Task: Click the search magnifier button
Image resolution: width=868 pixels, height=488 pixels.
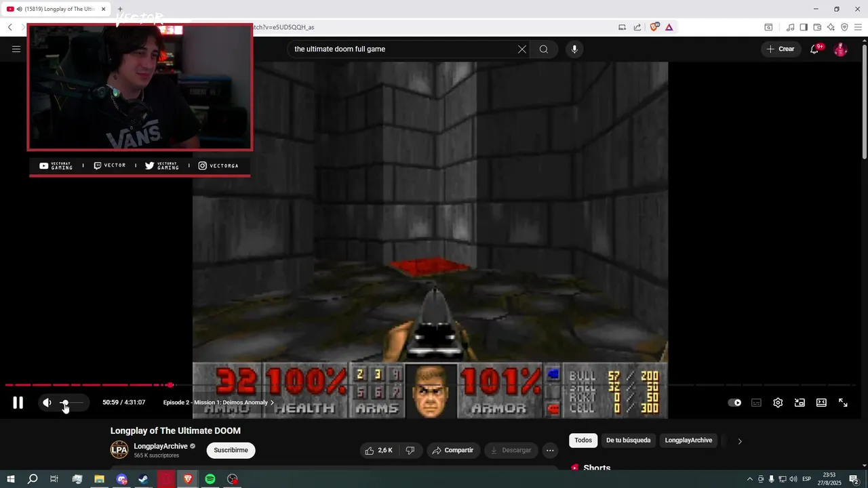Action: point(544,49)
